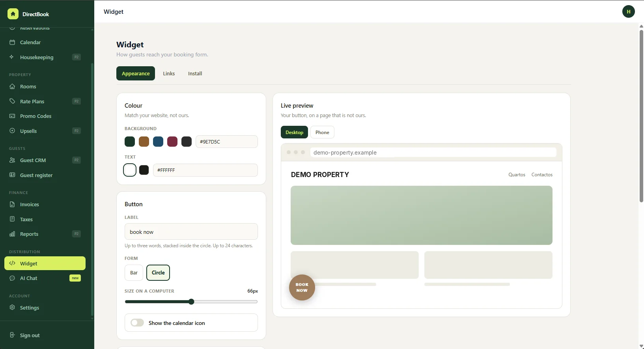Pick the dark green background swatch
This screenshot has height=349, width=644.
click(x=130, y=142)
